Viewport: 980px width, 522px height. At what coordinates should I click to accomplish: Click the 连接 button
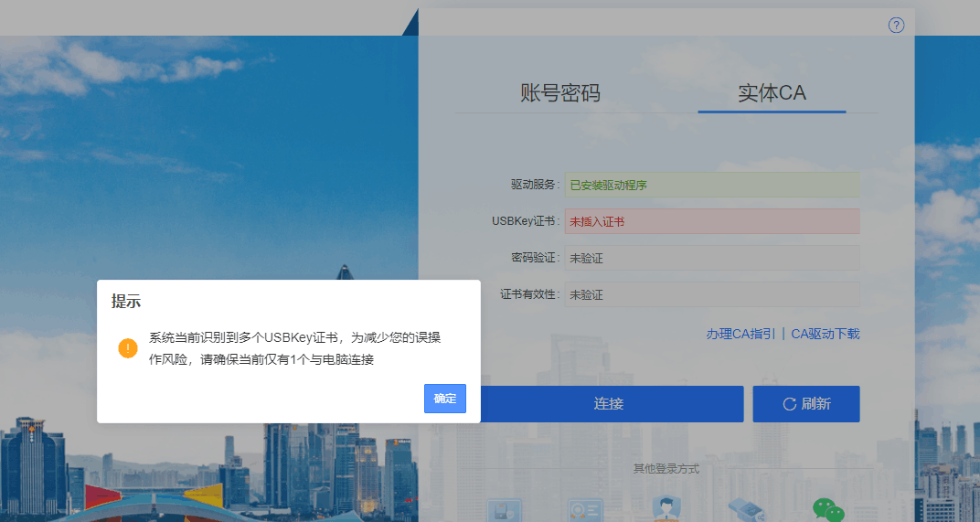pyautogui.click(x=609, y=404)
